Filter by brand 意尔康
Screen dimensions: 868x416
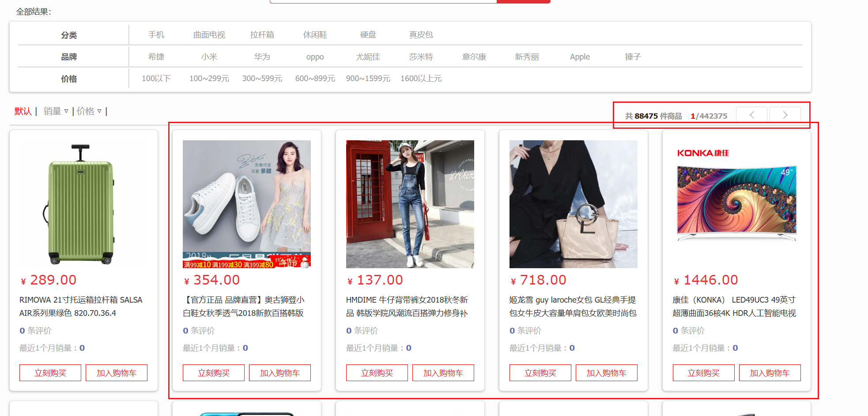pos(474,57)
